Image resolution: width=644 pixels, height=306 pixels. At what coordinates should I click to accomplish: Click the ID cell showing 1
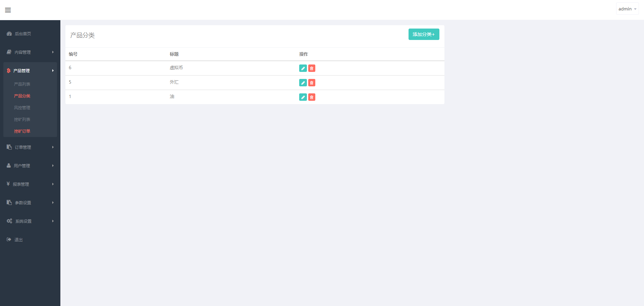(70, 96)
